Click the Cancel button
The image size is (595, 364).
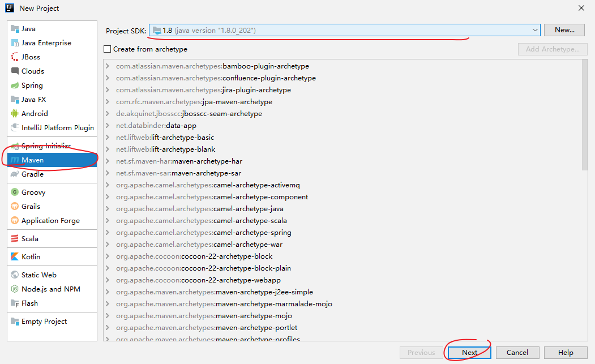517,353
